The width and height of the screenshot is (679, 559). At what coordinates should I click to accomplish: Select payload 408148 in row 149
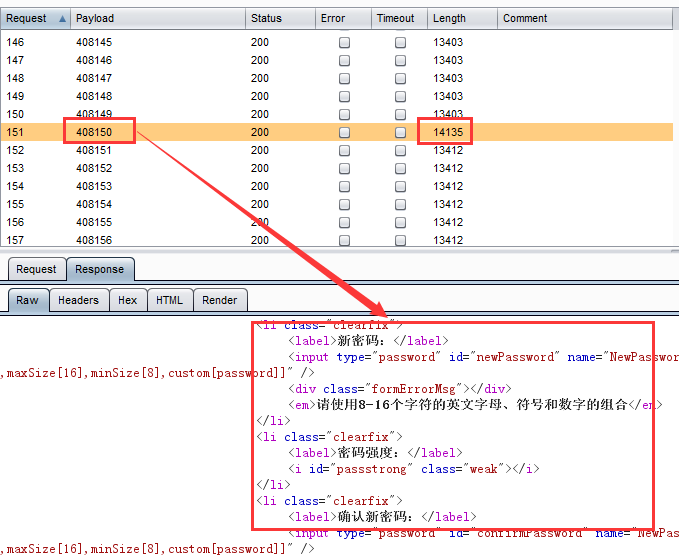tap(94, 96)
